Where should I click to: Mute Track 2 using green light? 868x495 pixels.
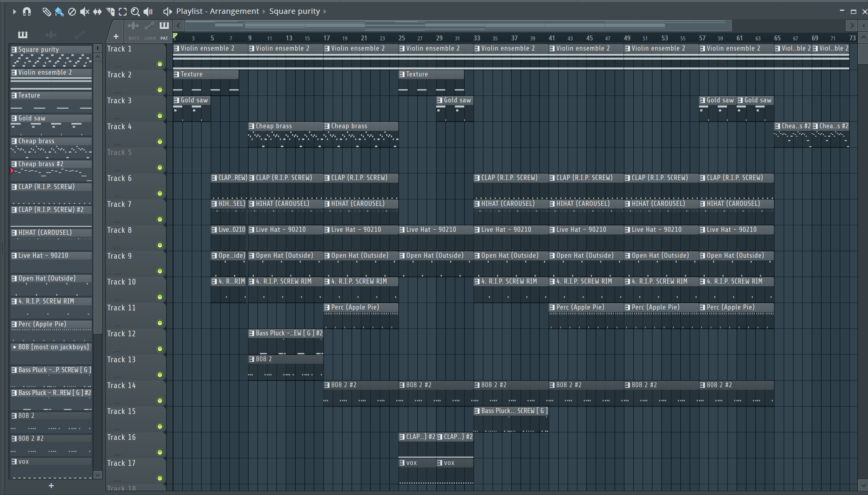click(x=159, y=90)
